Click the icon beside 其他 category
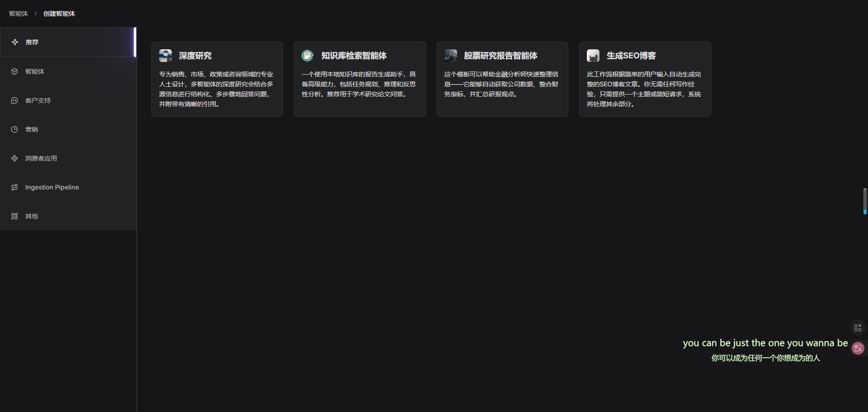The width and height of the screenshot is (868, 412). click(14, 216)
